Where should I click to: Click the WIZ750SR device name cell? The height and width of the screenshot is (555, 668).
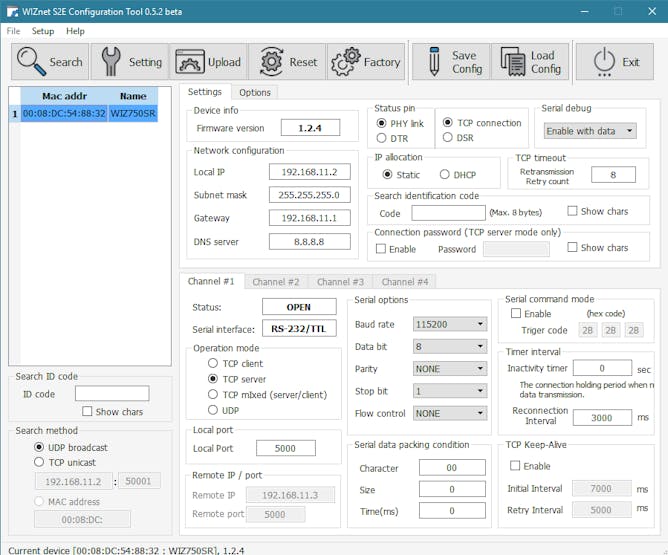tap(133, 113)
